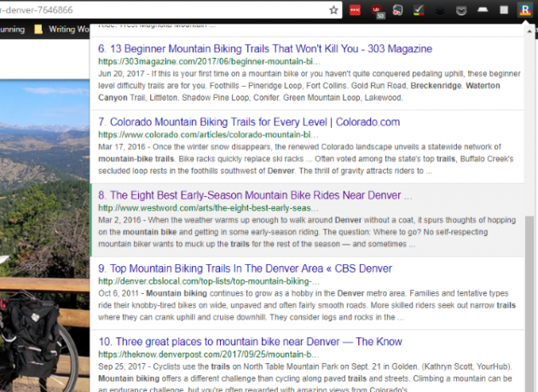
Task: Click the westword.com green URL
Action: pos(208,208)
